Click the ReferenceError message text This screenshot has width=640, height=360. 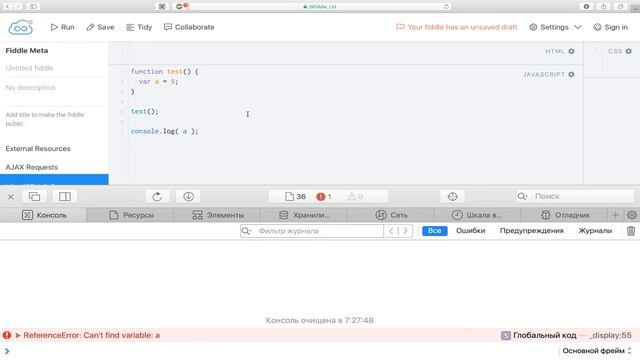coord(91,335)
